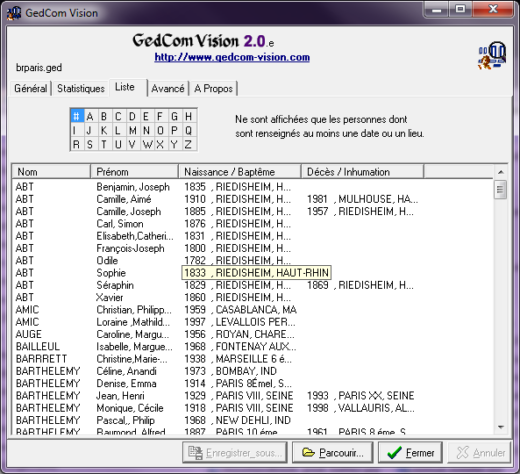Click the Fermer button
The image size is (520, 474).
pyautogui.click(x=410, y=453)
